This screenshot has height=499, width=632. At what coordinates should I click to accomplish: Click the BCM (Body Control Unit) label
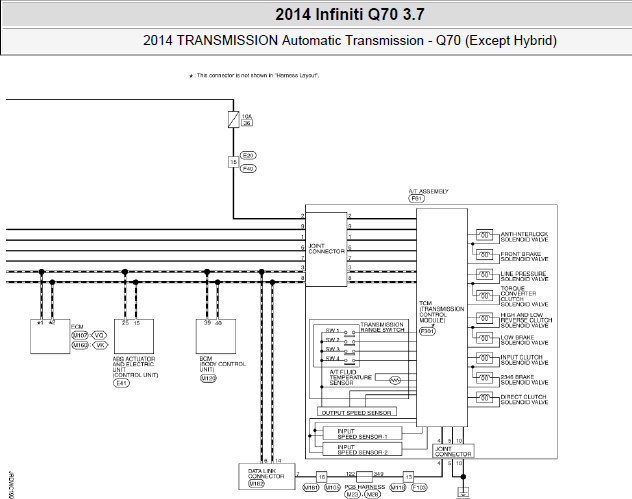(222, 364)
